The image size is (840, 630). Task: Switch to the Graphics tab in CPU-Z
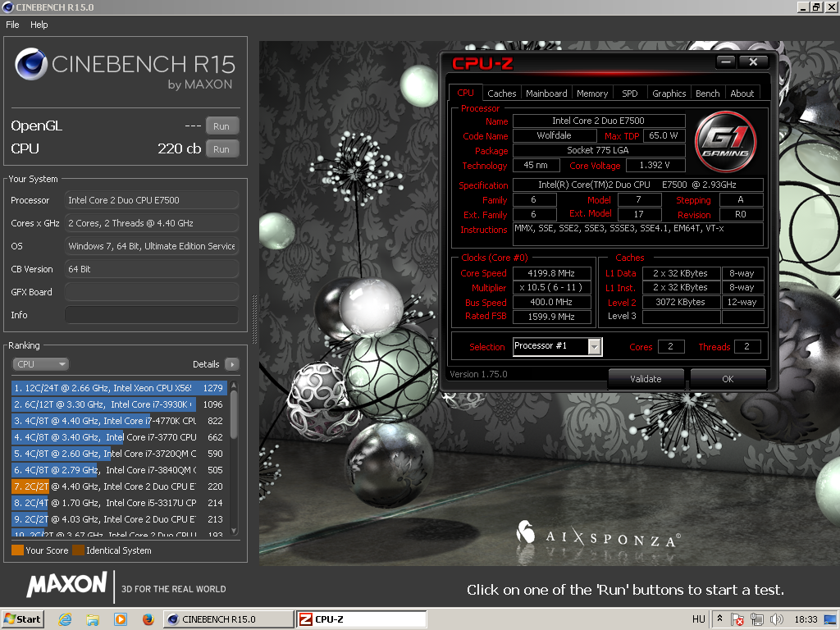669,94
